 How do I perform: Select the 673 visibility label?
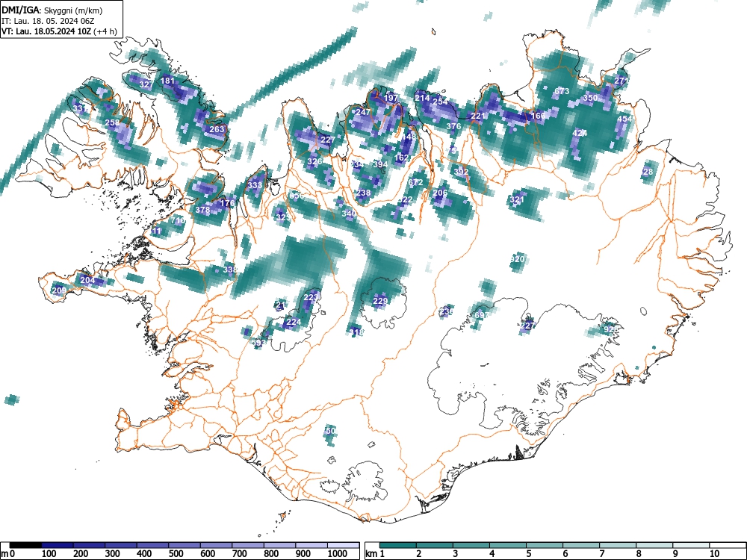tap(562, 91)
